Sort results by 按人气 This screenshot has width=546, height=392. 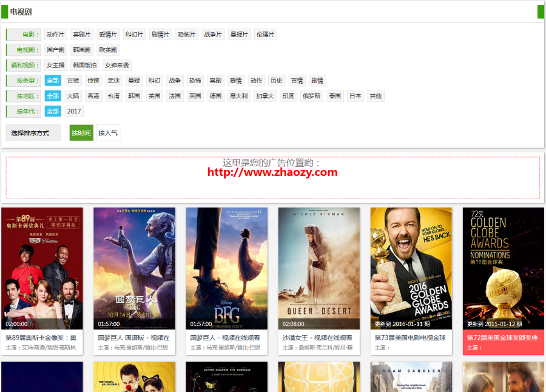[x=108, y=133]
